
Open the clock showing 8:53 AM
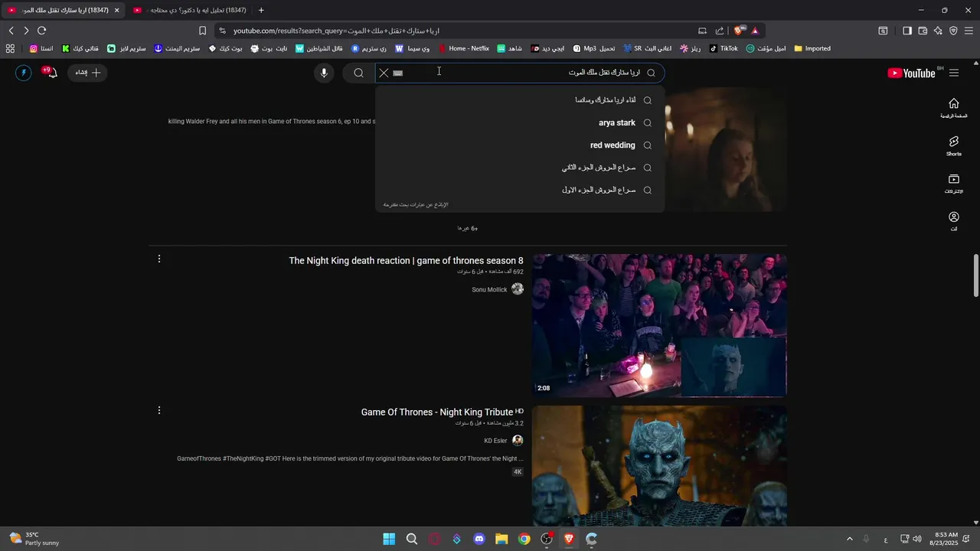944,539
